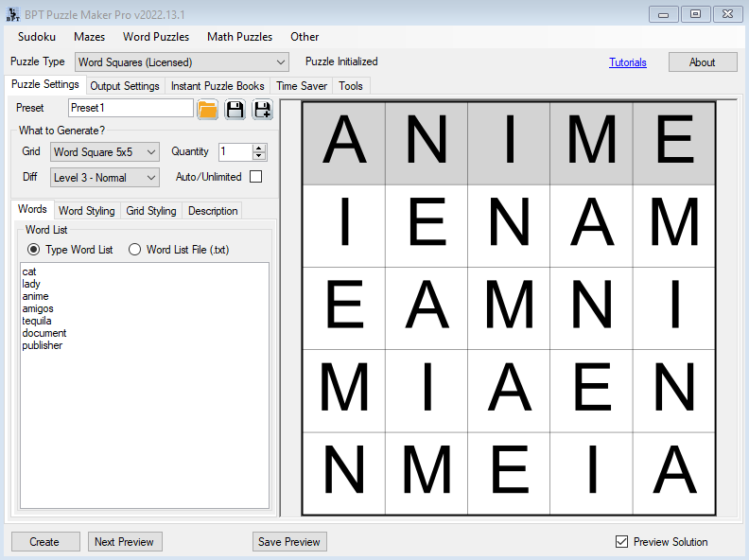This screenshot has width=749, height=560.
Task: Go to the Grid Styling tab
Action: coord(151,211)
